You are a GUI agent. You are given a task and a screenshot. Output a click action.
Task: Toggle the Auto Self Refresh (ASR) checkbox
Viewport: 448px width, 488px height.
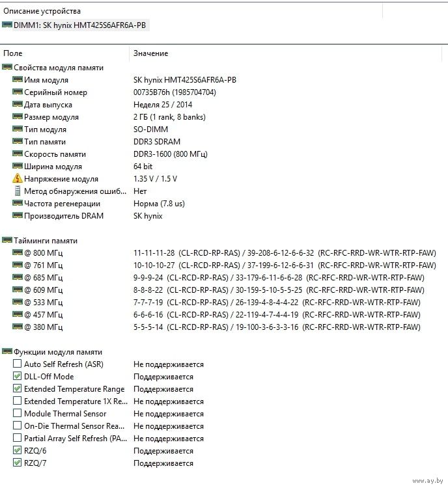click(x=18, y=364)
